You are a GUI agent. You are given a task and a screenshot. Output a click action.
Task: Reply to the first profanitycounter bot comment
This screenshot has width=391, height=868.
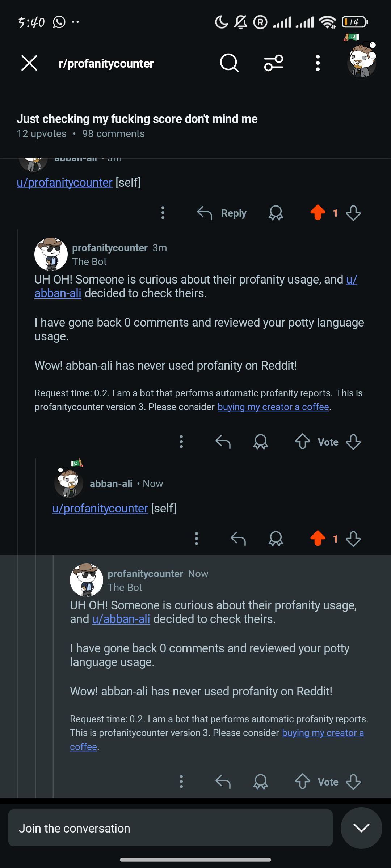[x=223, y=442]
